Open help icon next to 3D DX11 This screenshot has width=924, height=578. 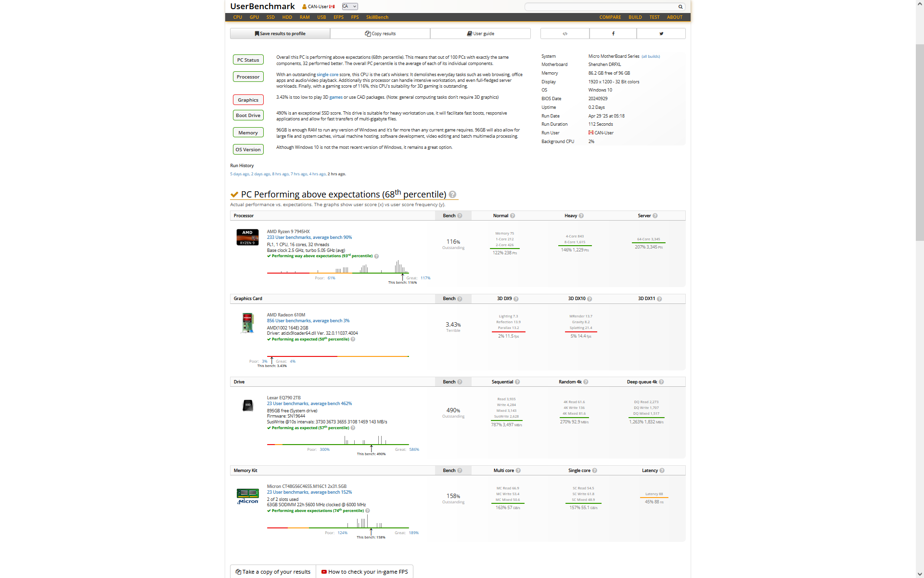pyautogui.click(x=659, y=299)
